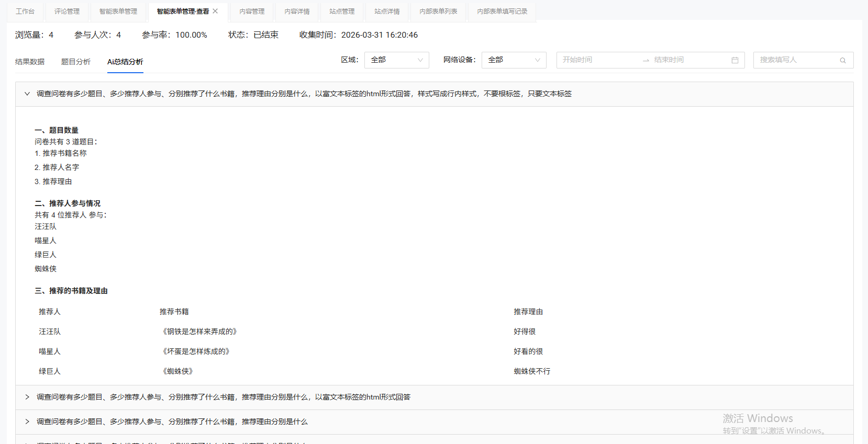
Task: Open 内部表单填写记录 page tab
Action: [x=502, y=12]
